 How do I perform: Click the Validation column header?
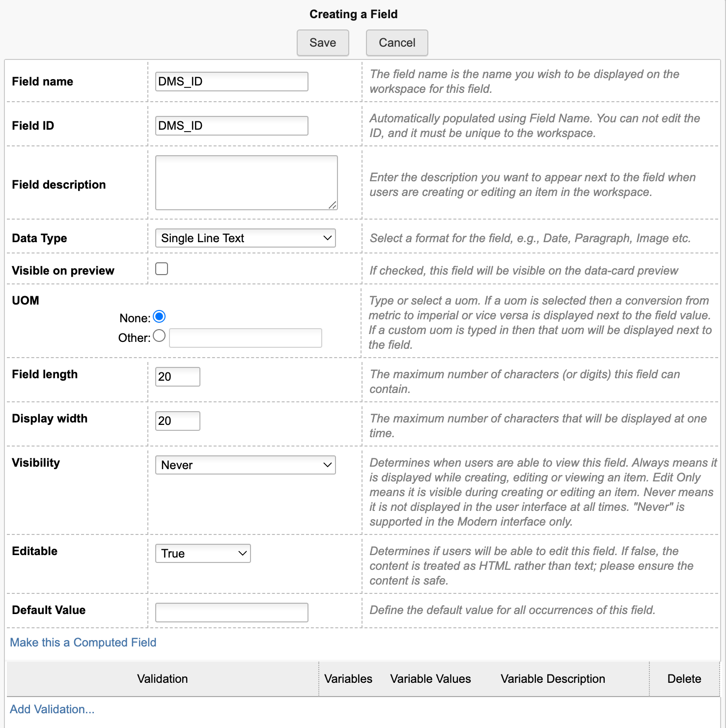click(162, 679)
